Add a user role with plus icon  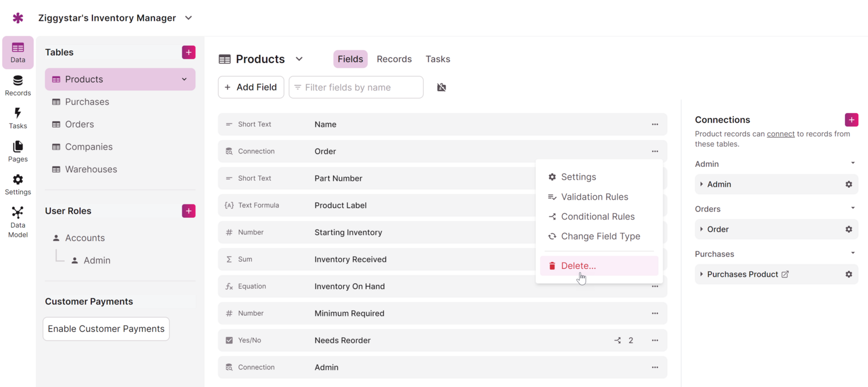(x=189, y=211)
